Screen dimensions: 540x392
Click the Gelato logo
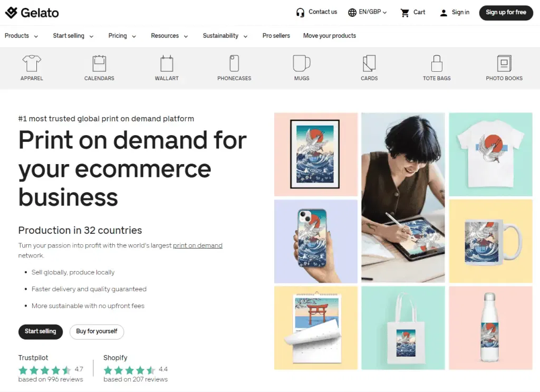click(x=32, y=13)
